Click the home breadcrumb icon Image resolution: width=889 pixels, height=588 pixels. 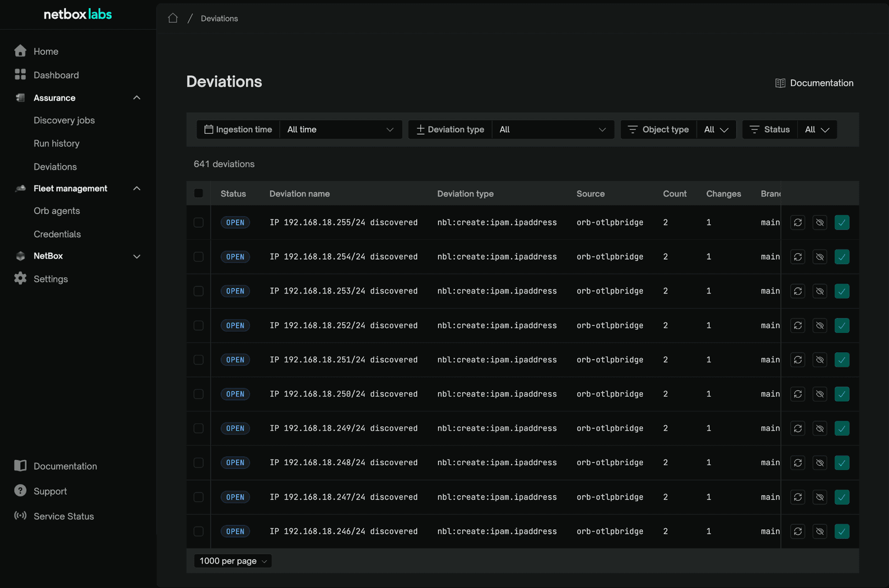click(173, 18)
